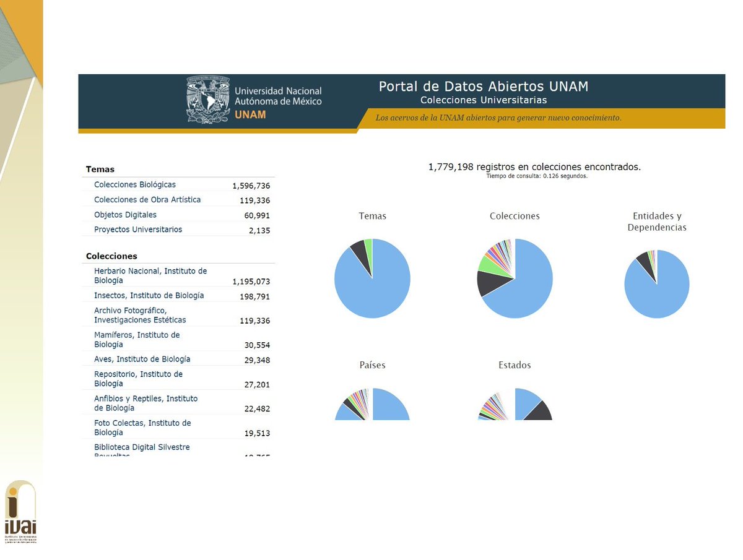Click the IVAI logo in corner
Viewport: 743px width, 560px height.
click(x=20, y=511)
